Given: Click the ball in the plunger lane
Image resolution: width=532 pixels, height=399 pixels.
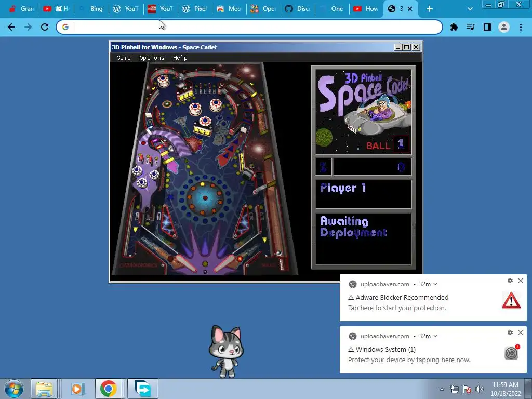Looking at the screenshot, I should pos(279,254).
